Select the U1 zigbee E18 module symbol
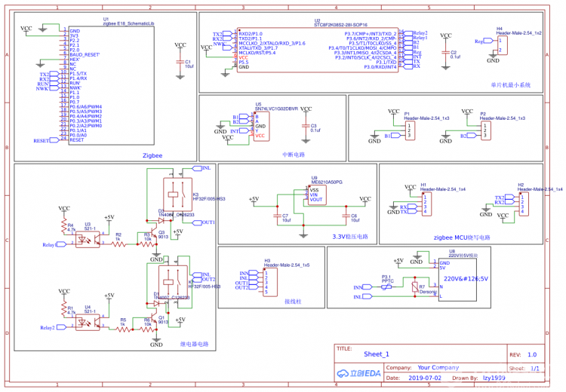 click(x=111, y=85)
